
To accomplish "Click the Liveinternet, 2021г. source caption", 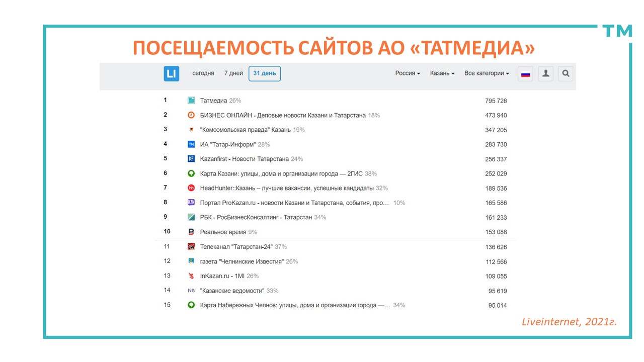I will (x=570, y=322).
